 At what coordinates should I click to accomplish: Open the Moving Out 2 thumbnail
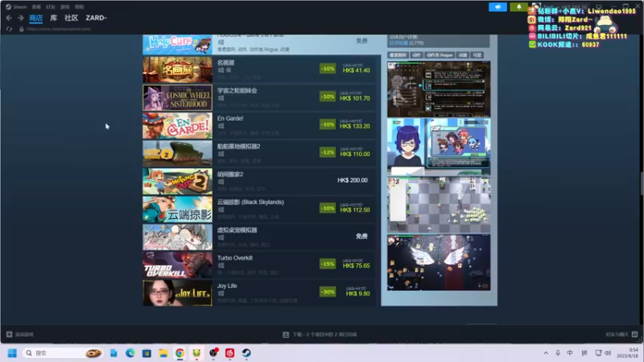click(177, 182)
